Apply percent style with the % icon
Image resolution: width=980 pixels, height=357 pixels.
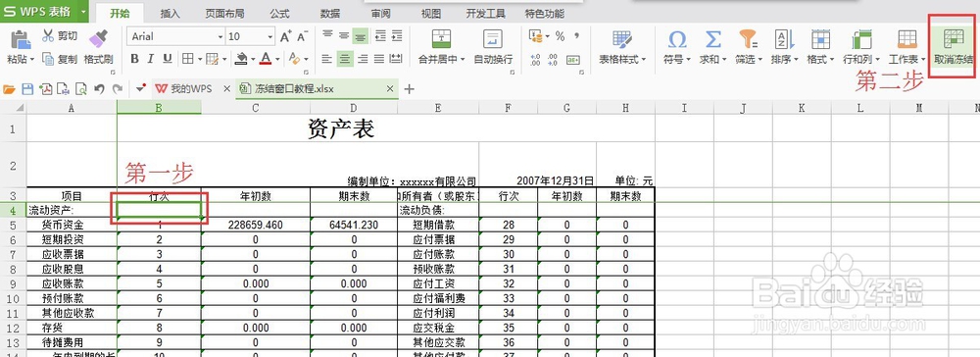(560, 36)
